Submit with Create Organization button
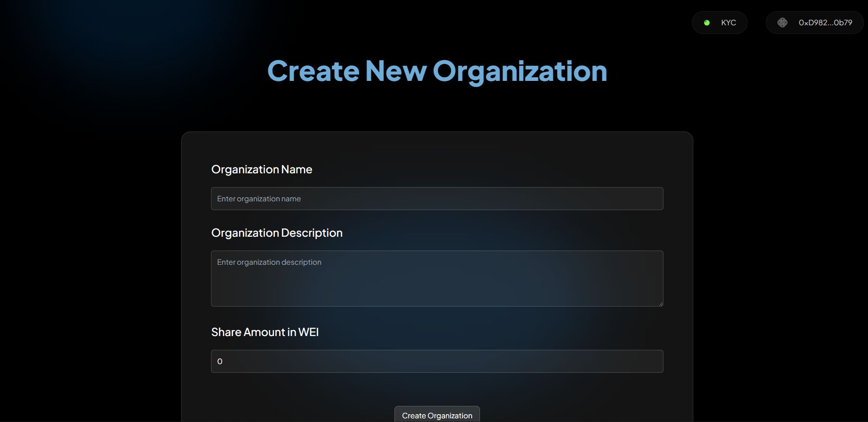This screenshot has height=422, width=868. pyautogui.click(x=437, y=415)
